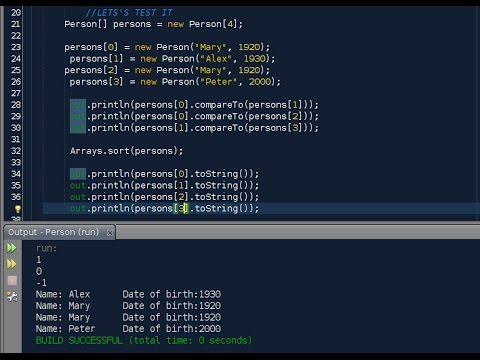
Task: Click the lightbulb hint icon in the gutter
Action: click(18, 209)
